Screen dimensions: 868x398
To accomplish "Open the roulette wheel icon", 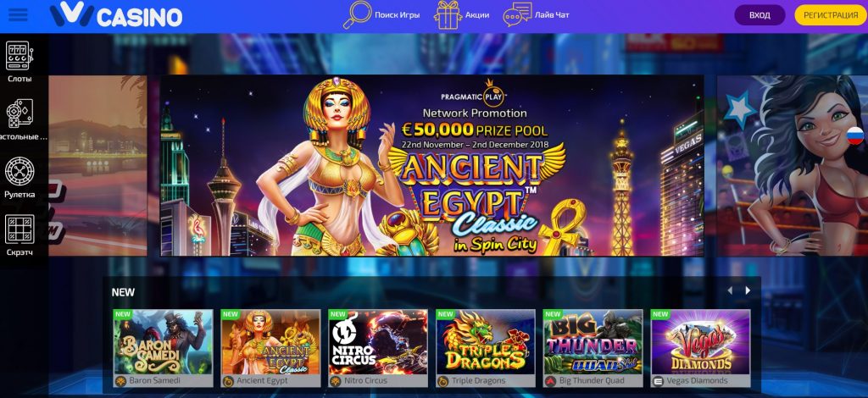I will [x=19, y=171].
